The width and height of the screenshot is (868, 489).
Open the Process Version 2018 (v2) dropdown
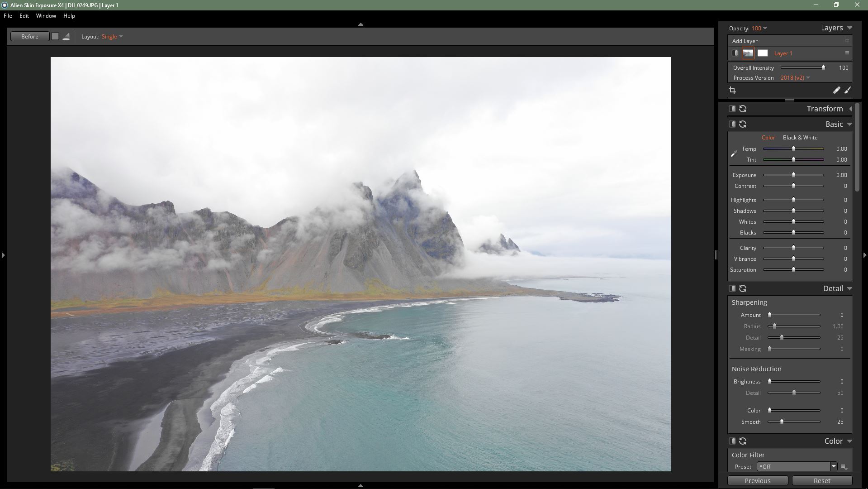pos(795,77)
